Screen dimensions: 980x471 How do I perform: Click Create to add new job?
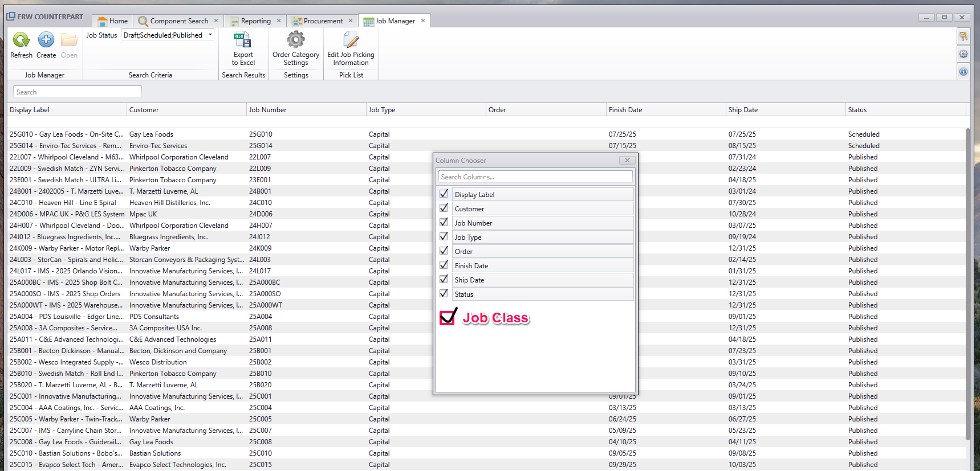[46, 40]
